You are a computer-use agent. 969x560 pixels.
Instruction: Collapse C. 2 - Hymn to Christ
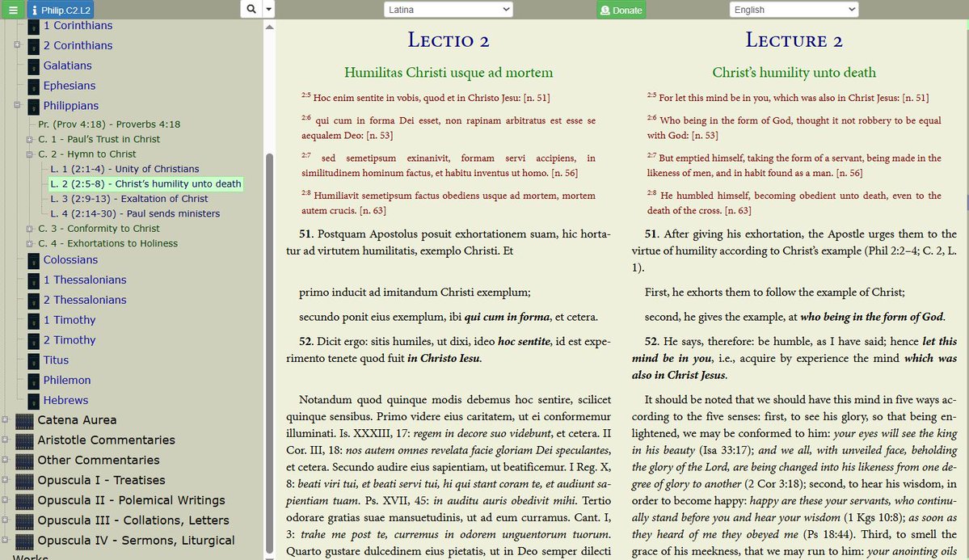[29, 154]
